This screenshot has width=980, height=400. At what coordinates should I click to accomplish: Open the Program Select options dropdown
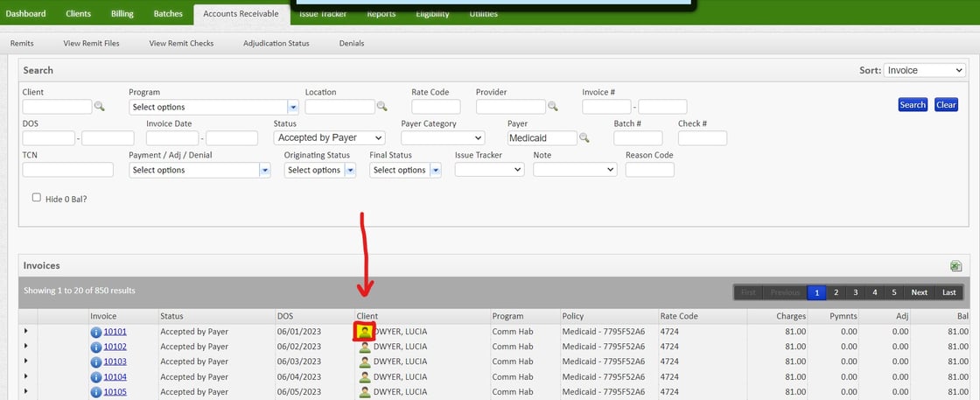(x=213, y=107)
